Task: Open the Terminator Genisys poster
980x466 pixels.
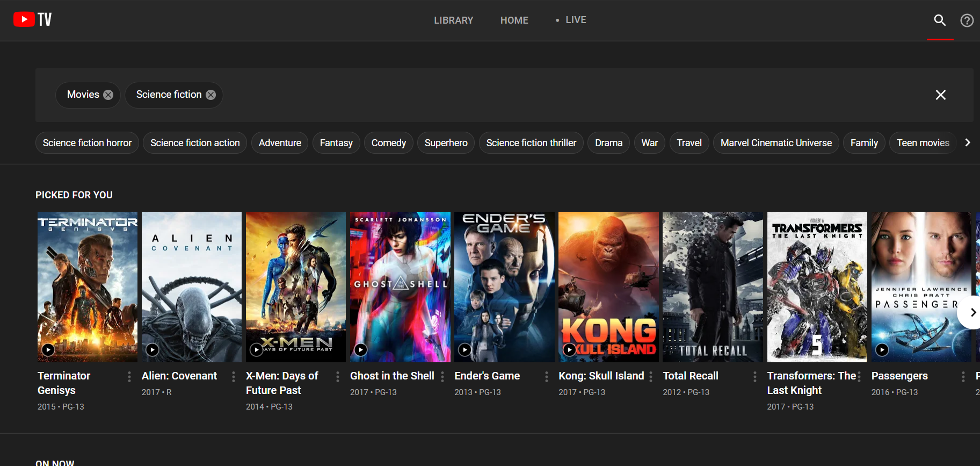Action: tap(88, 286)
